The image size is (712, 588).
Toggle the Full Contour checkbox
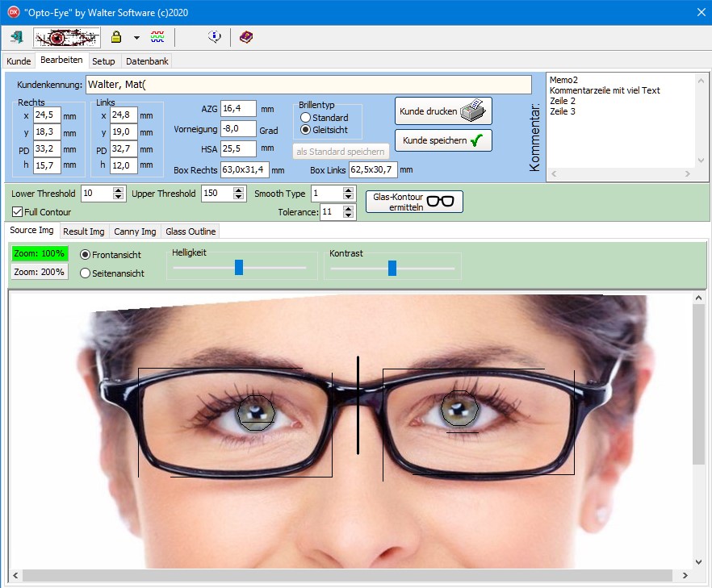[x=17, y=212]
